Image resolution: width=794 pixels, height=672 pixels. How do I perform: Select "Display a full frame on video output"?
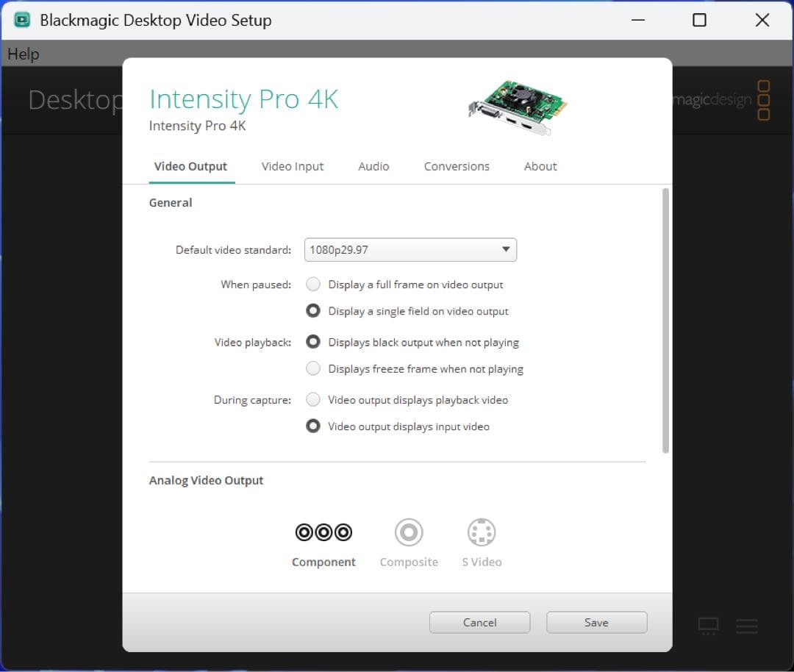[x=312, y=284]
